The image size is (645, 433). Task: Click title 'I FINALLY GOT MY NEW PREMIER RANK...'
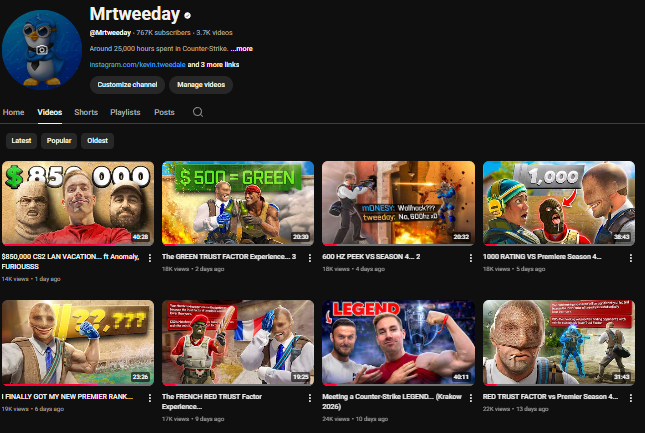point(67,396)
